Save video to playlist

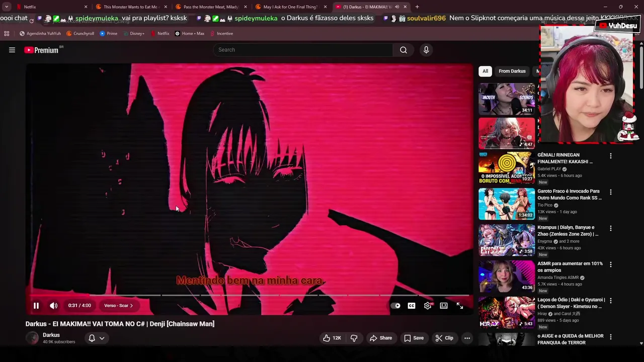pyautogui.click(x=414, y=338)
